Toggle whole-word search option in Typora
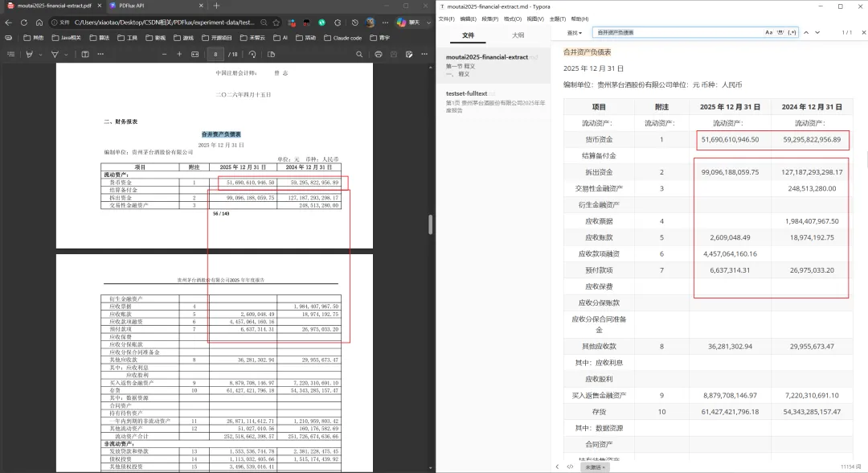The image size is (868, 473). point(780,33)
